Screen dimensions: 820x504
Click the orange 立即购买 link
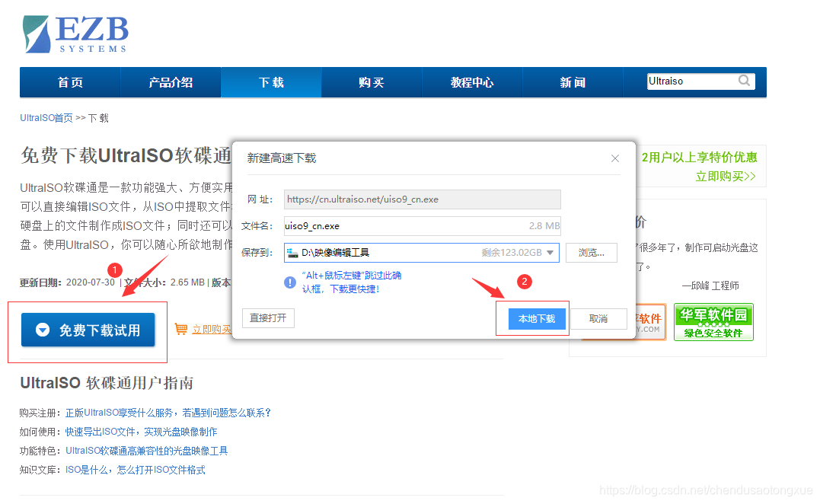coord(211,330)
